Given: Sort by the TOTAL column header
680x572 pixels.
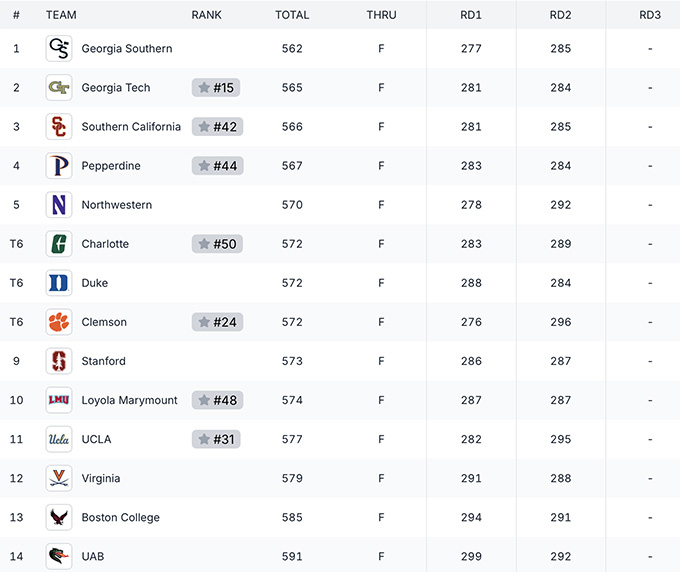Looking at the screenshot, I should coord(292,15).
